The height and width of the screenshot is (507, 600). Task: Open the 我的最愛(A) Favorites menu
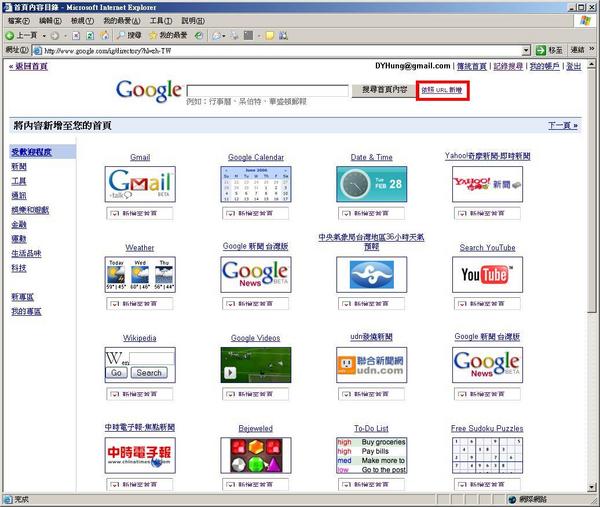tap(122, 21)
